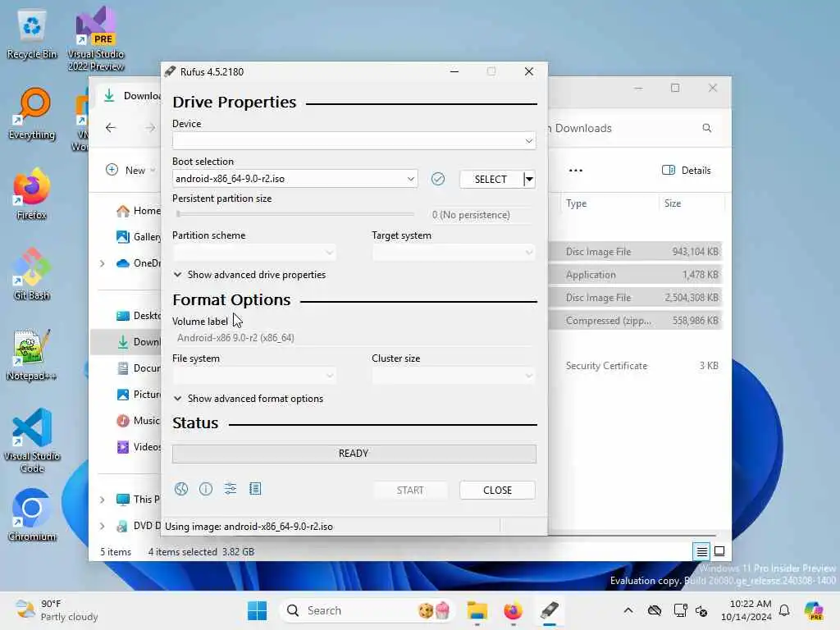Select the 943,104 KB Disc Image File row
The width and height of the screenshot is (840, 630).
[x=636, y=252]
